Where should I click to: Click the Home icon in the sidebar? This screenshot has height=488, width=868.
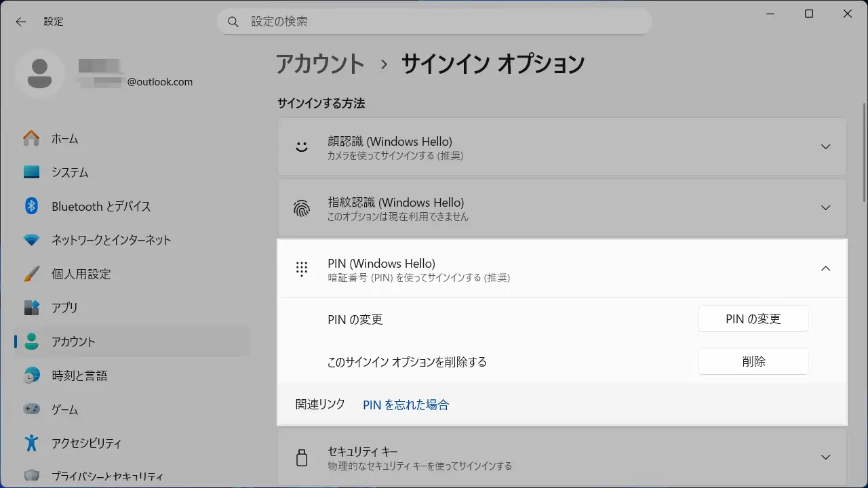(x=31, y=138)
